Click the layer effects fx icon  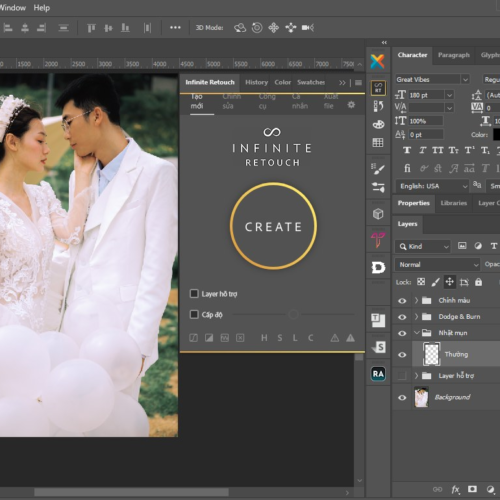tap(455, 489)
